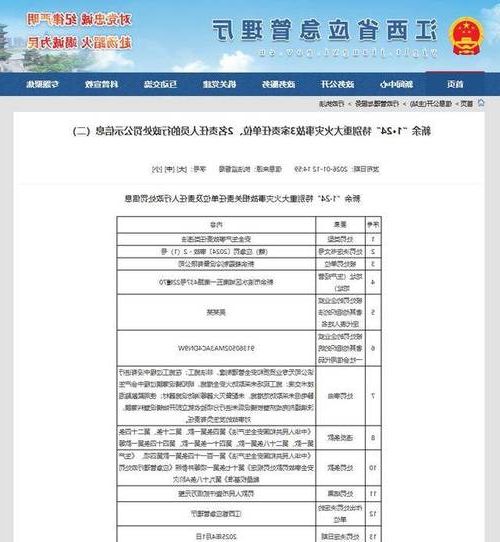The width and height of the screenshot is (500, 542).
Task: Set font size to 小
Action: click(x=157, y=169)
